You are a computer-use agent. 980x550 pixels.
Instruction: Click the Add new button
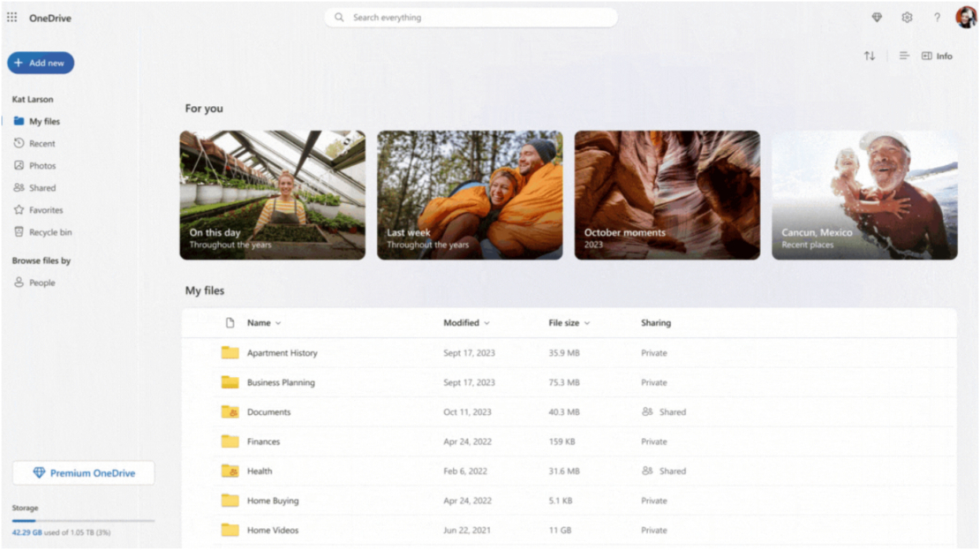point(41,63)
